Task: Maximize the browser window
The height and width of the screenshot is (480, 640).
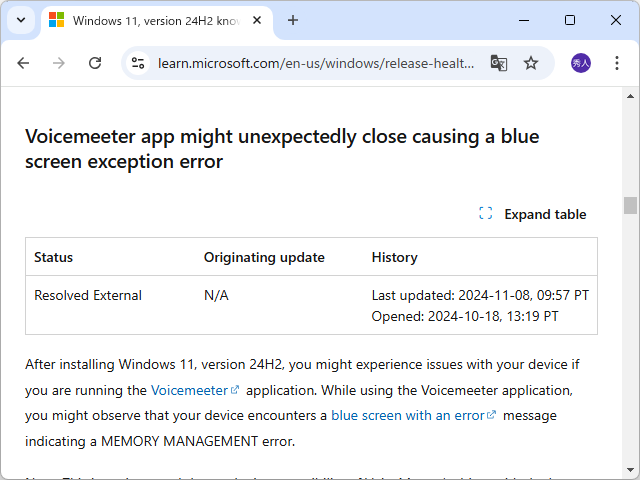Action: click(570, 20)
